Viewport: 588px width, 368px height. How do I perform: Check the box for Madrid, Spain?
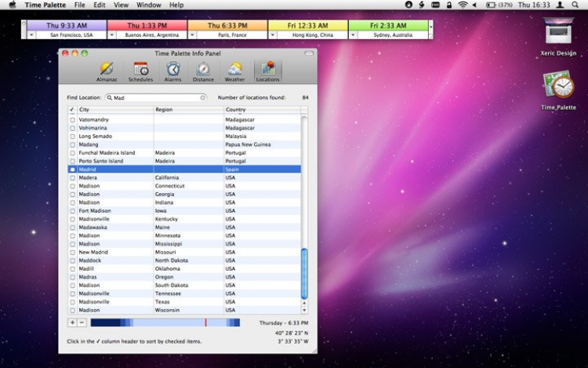[x=73, y=169]
